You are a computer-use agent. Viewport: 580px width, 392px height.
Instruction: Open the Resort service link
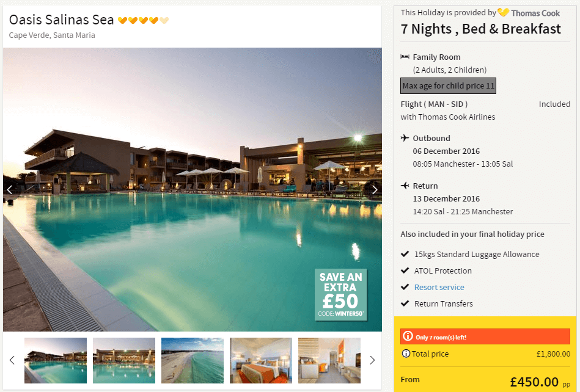point(439,287)
